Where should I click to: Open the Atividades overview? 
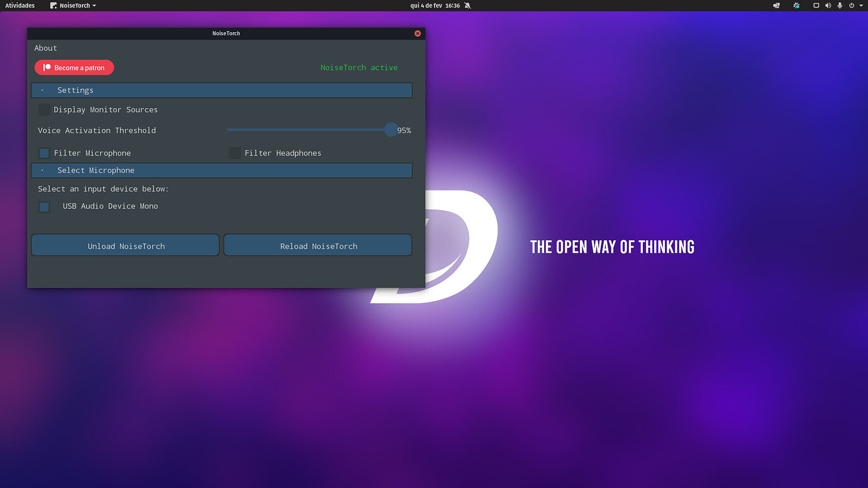pyautogui.click(x=20, y=6)
